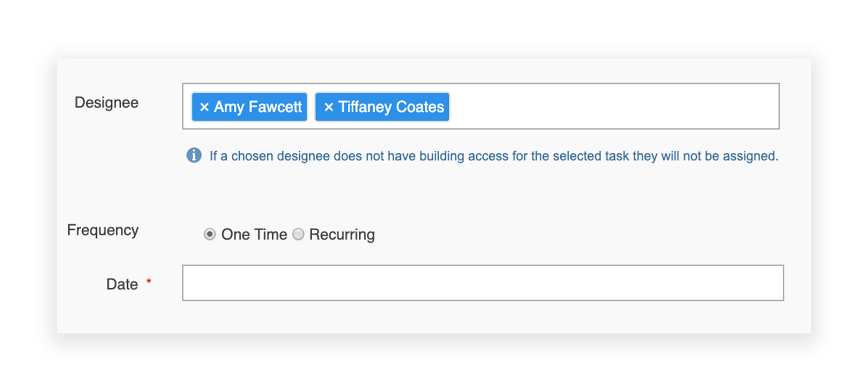Image resolution: width=868 pixels, height=392 pixels.
Task: Remove Amy Fawcett using the x icon
Action: click(x=204, y=107)
